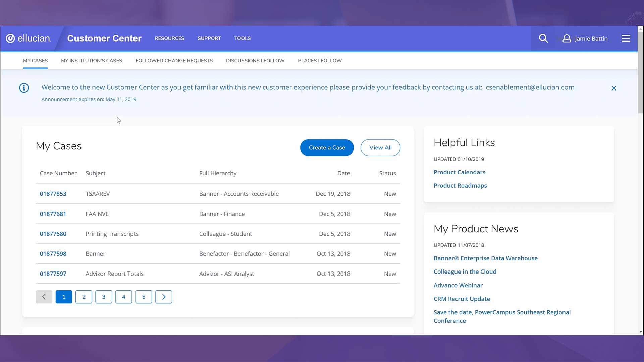The height and width of the screenshot is (362, 644).
Task: Select page 4 in pagination
Action: [124, 297]
